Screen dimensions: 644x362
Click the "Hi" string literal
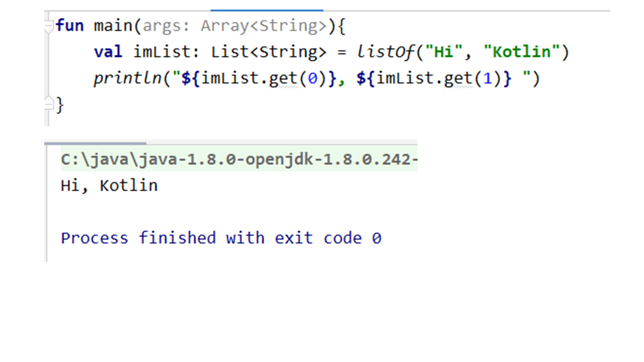click(x=443, y=52)
